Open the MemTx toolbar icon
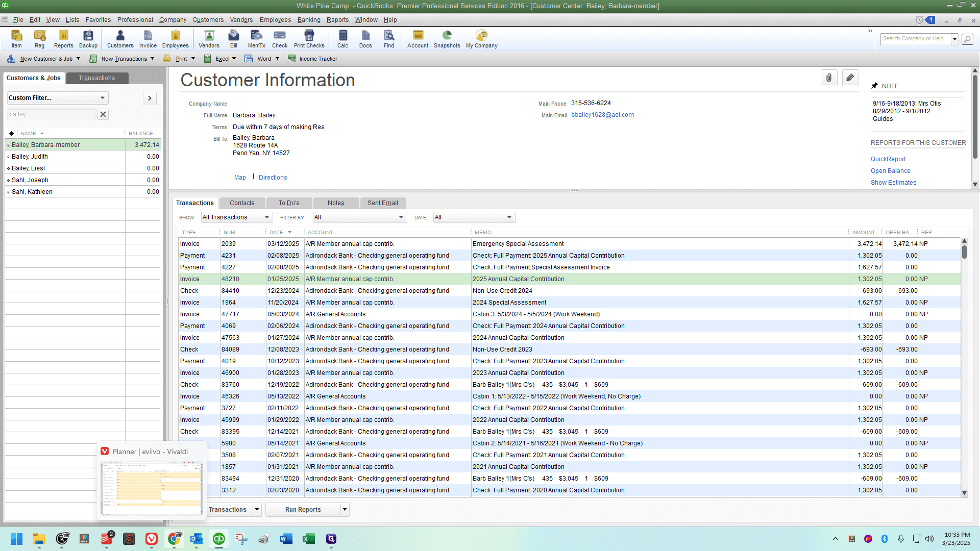980x551 pixels. [256, 39]
